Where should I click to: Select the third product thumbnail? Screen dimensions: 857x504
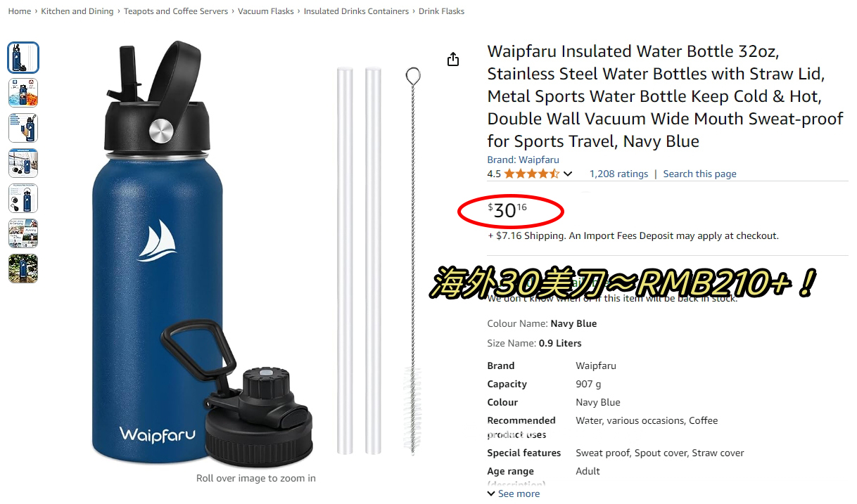(23, 128)
